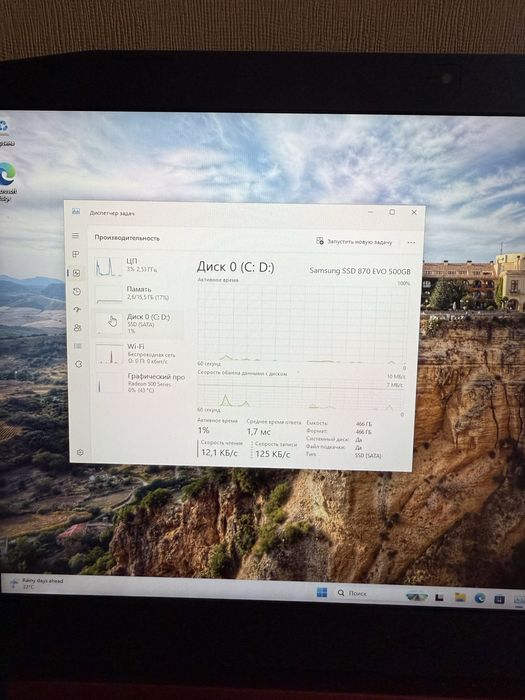This screenshot has width=525, height=700.
Task: Select the Память performance item
Action: 138,294
